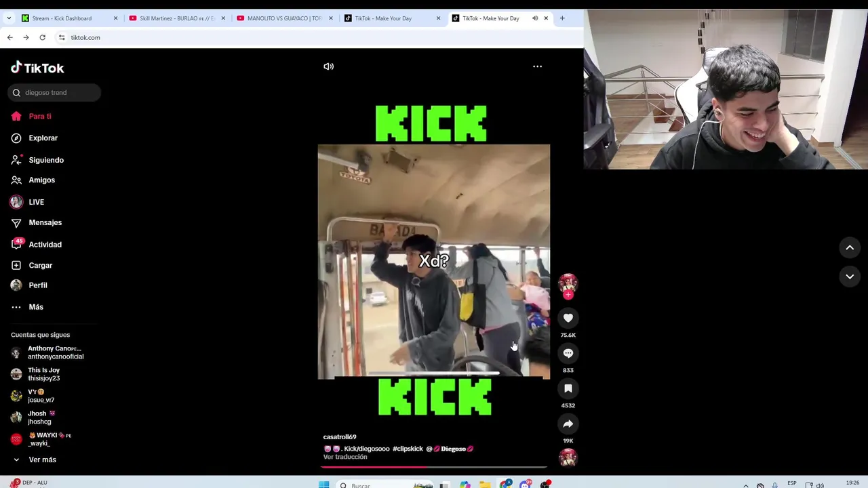The height and width of the screenshot is (488, 868).
Task: Click #clipskick hashtag
Action: [408, 449]
